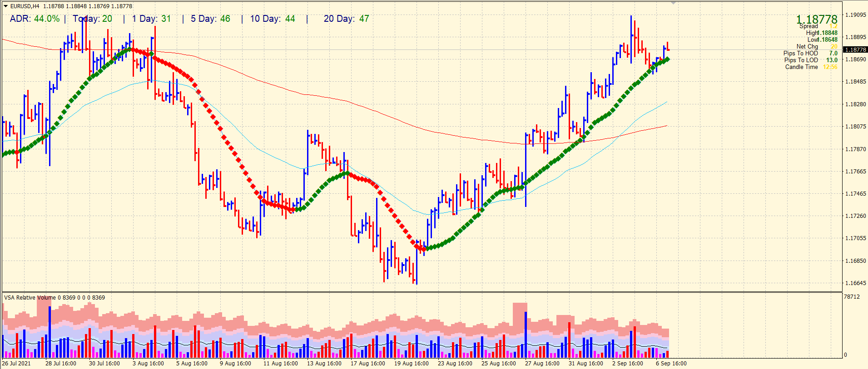
Task: Click the 1.18895 price axis label
Action: pos(855,37)
